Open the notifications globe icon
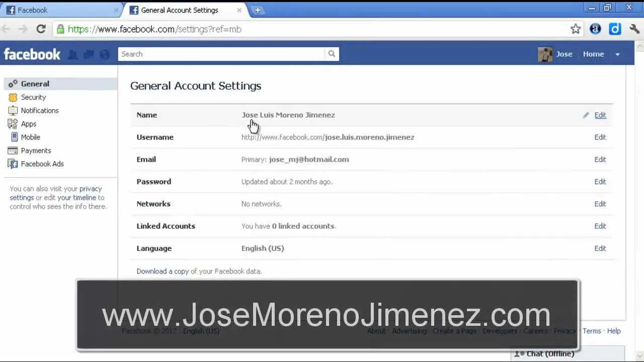 (x=105, y=54)
